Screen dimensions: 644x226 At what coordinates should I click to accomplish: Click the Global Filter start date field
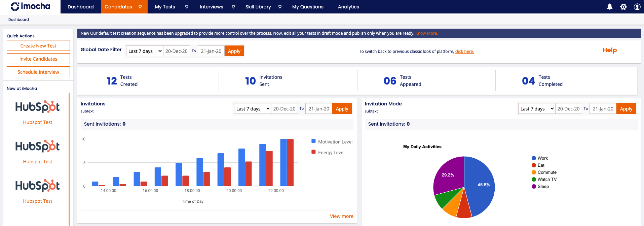coord(176,51)
